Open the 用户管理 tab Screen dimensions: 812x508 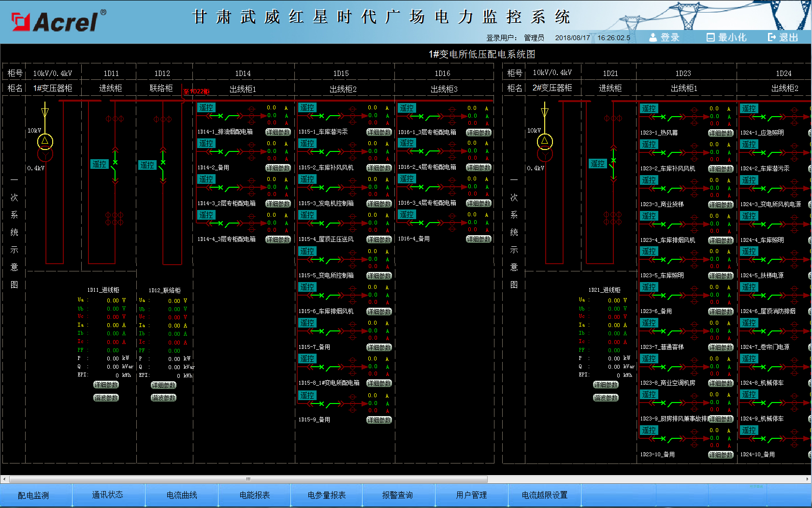471,495
